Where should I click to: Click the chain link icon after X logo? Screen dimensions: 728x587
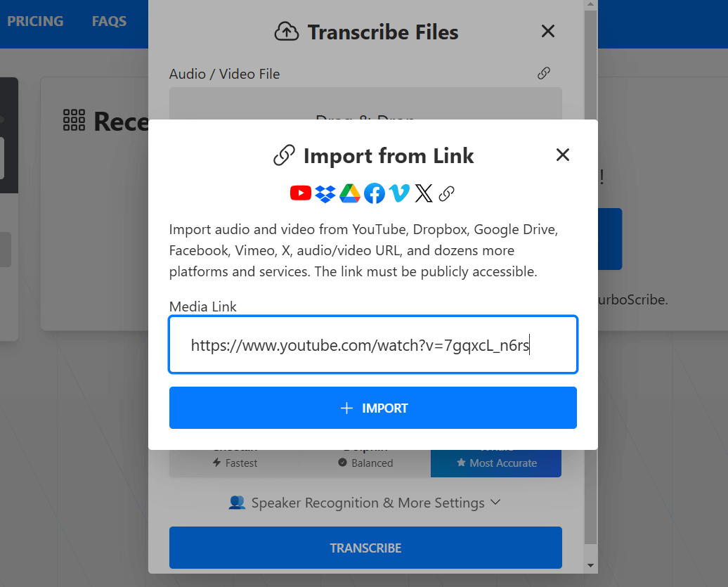pos(446,193)
